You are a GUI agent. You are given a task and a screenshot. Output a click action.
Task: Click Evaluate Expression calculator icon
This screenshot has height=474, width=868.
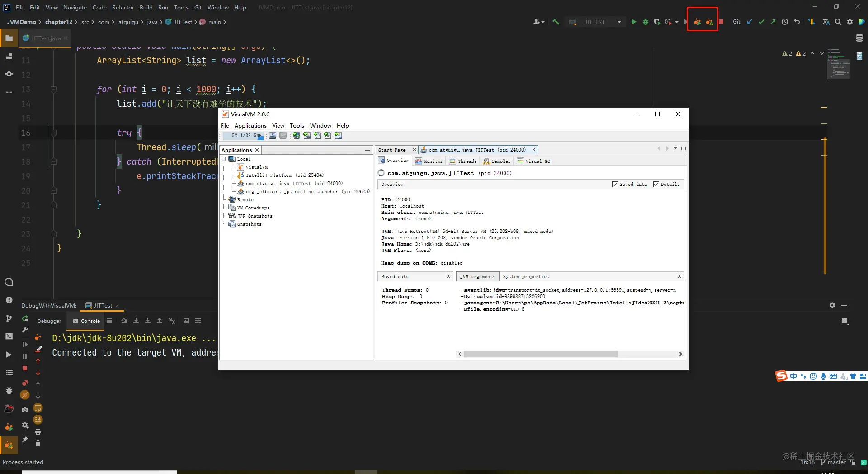(186, 321)
